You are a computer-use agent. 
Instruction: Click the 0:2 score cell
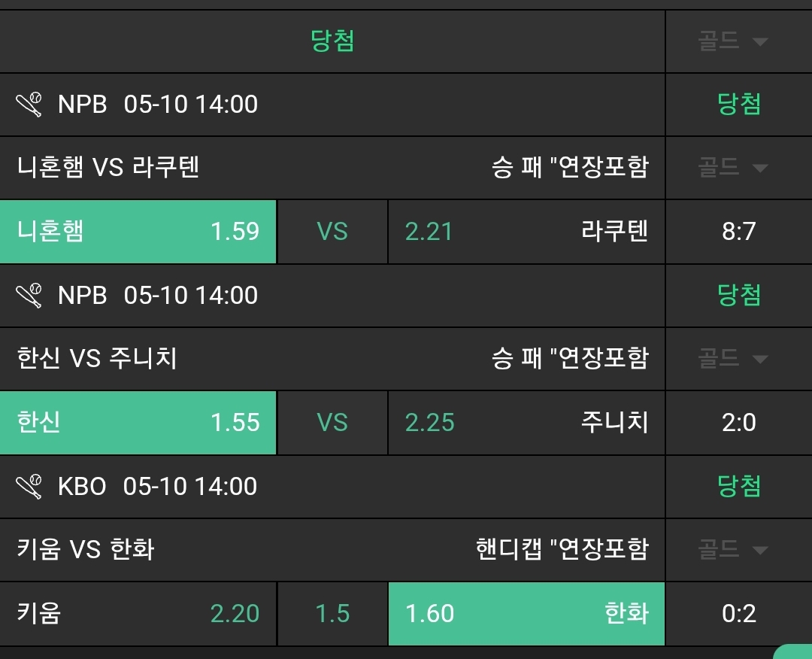pos(738,614)
